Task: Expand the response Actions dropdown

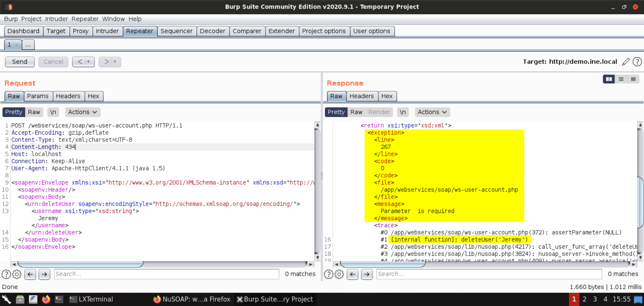Action: coord(432,112)
